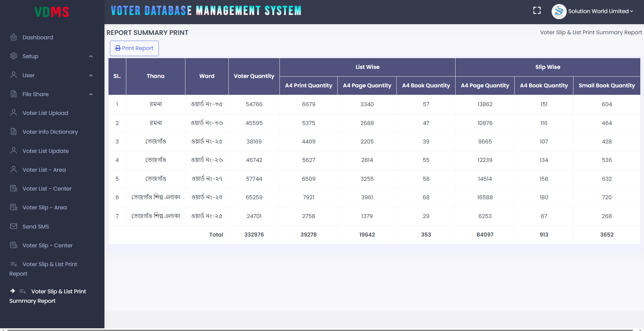Screen dimensions: 644x331
Task: Select Voter Slip - Center menu item
Action: click(x=47, y=245)
